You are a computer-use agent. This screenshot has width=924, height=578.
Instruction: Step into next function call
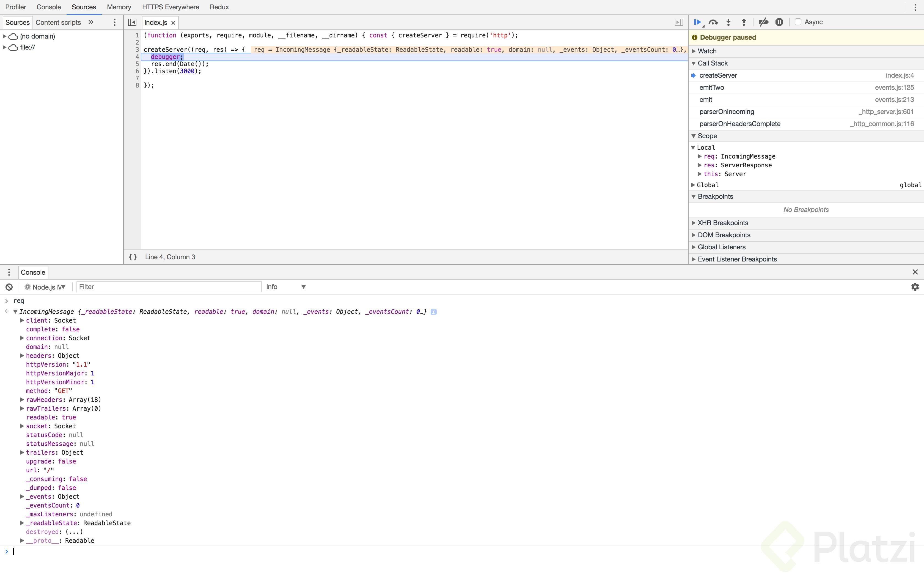coord(728,22)
